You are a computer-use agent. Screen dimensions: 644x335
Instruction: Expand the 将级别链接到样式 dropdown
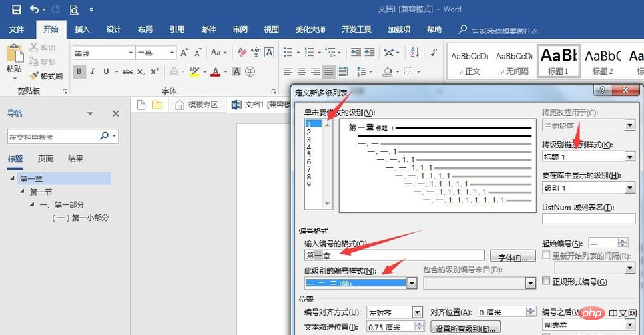(x=629, y=156)
